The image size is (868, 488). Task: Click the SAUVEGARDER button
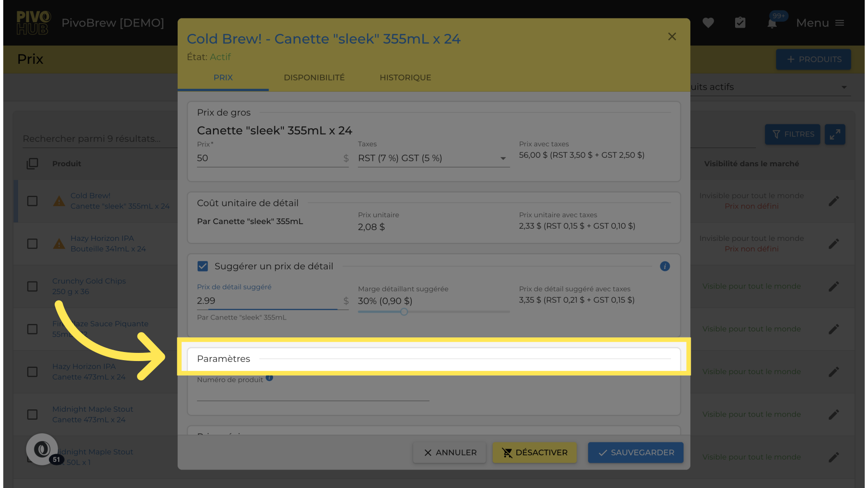(x=635, y=452)
